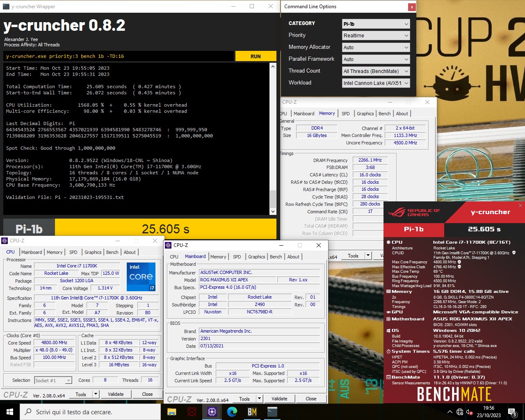Click the verified shield beside Max Core Frequency
The width and height of the screenshot is (525, 420).
click(459, 262)
